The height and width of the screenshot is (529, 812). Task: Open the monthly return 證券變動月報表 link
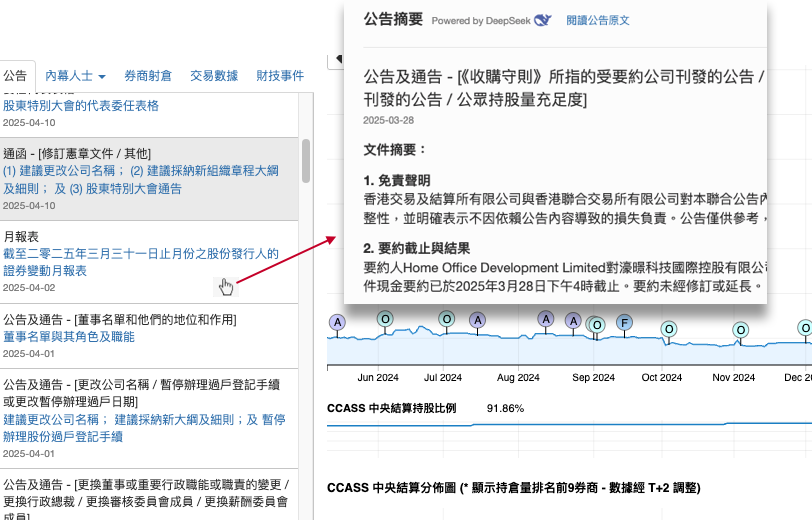point(141,262)
